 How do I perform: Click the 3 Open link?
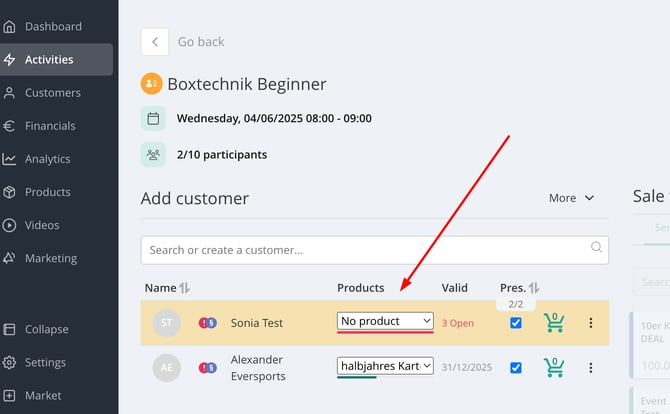458,323
